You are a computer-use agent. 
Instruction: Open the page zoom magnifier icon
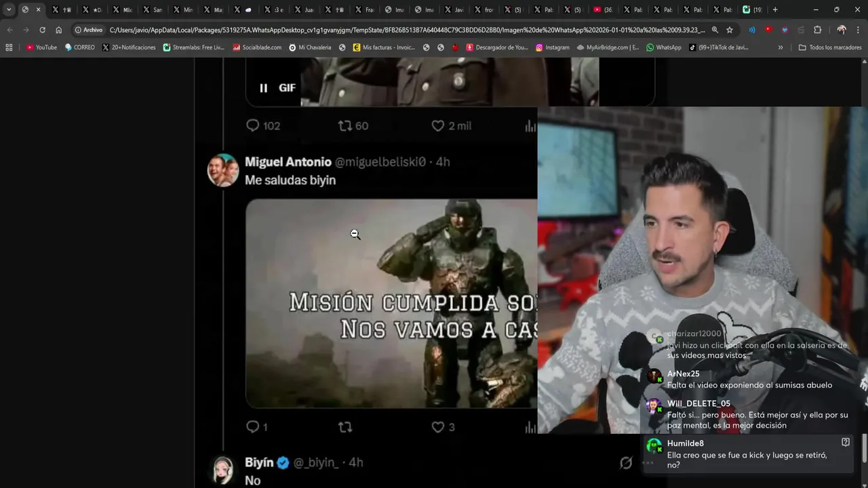[715, 30]
